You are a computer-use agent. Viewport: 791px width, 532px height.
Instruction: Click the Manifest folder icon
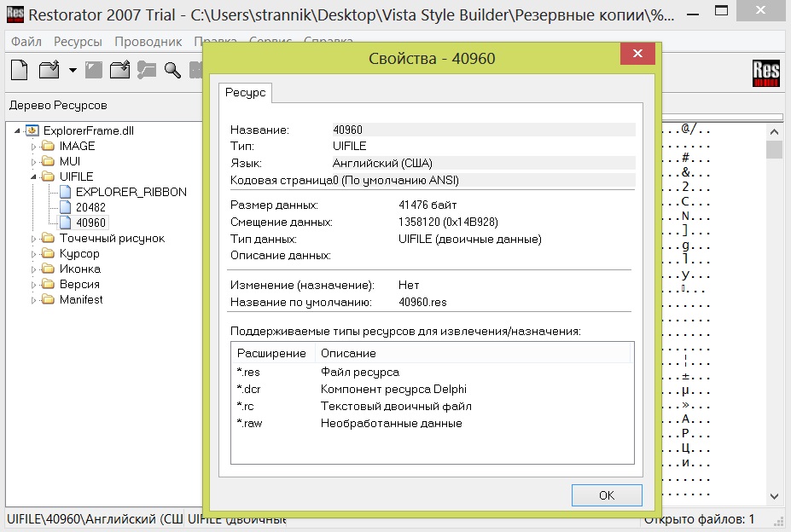click(x=48, y=299)
